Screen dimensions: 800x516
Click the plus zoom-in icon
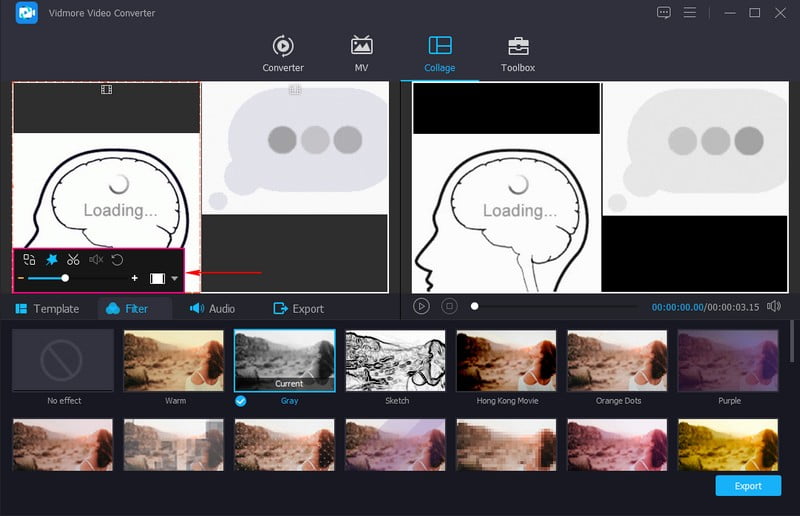point(134,278)
